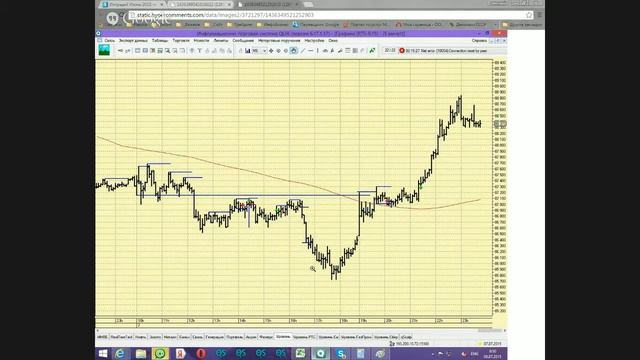Viewport: 640px width, 360px height.
Task: Switch to the Акции tab
Action: tap(251, 337)
